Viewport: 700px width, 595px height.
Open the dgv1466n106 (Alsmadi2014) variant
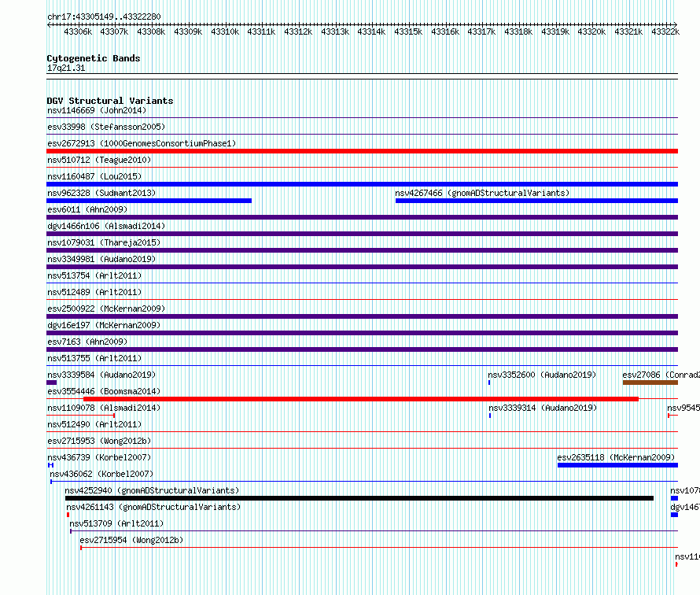106,226
